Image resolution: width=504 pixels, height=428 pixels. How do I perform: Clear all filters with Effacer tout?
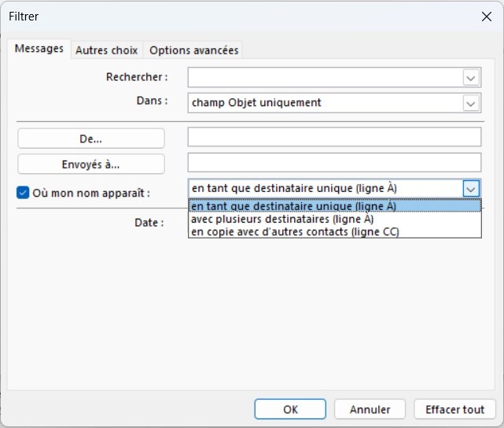pyautogui.click(x=454, y=409)
